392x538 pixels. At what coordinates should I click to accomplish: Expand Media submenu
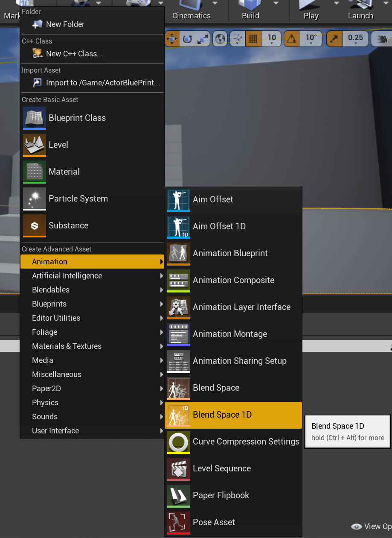coord(92,360)
